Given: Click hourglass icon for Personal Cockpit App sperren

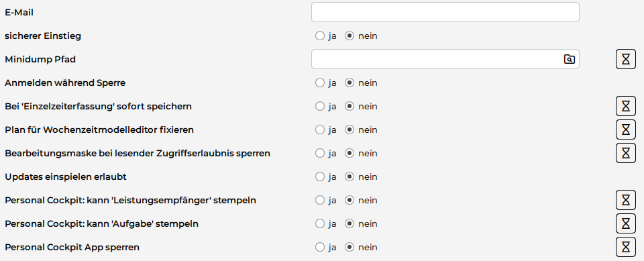Looking at the screenshot, I should (x=625, y=247).
